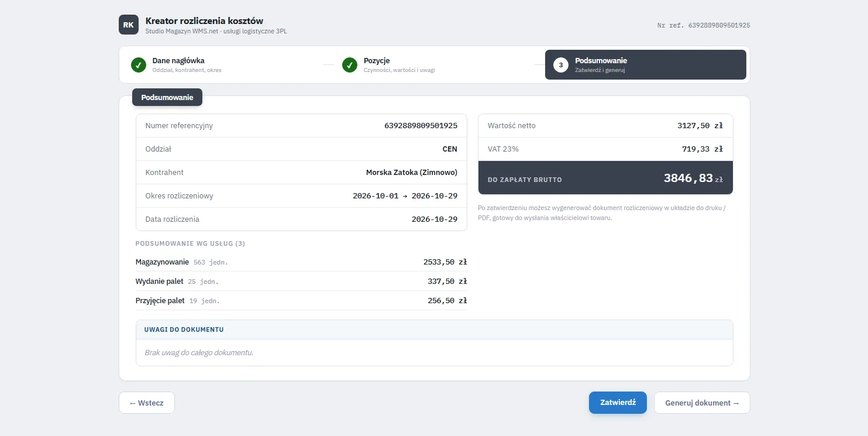Click green checkmark beside Pozycje step

pyautogui.click(x=350, y=65)
